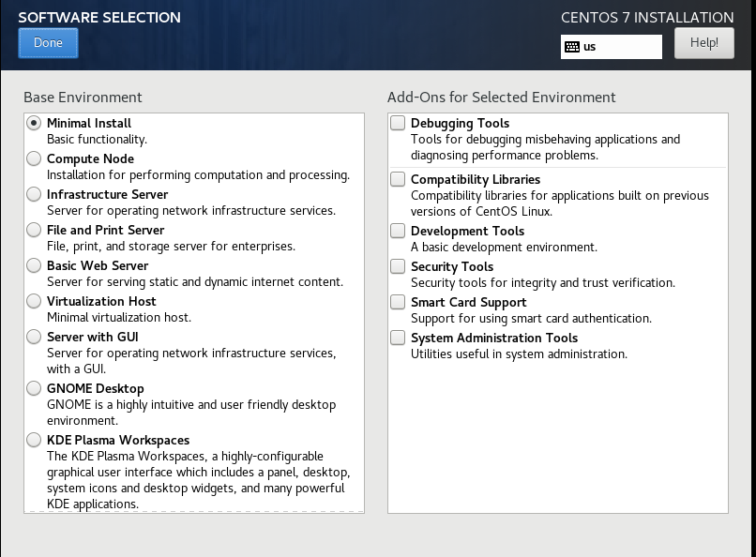Image resolution: width=756 pixels, height=557 pixels.
Task: Check the Compatibility Libraries checkbox
Action: point(399,179)
